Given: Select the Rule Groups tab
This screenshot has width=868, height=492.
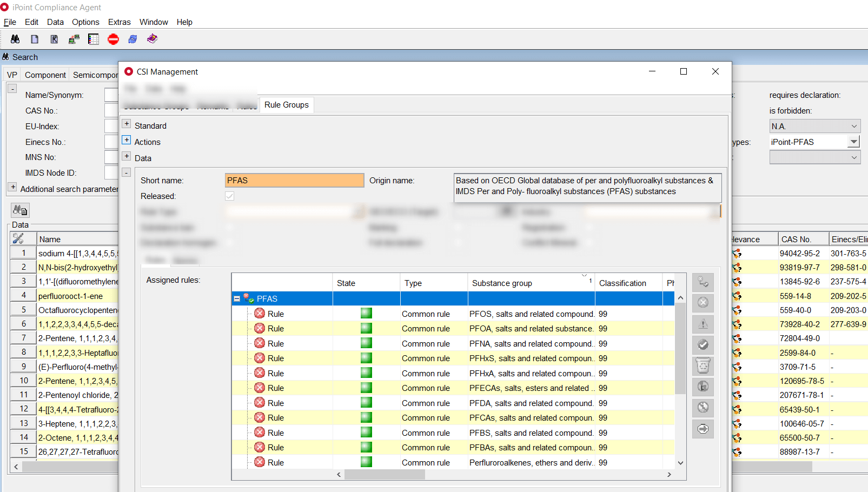Looking at the screenshot, I should (287, 105).
